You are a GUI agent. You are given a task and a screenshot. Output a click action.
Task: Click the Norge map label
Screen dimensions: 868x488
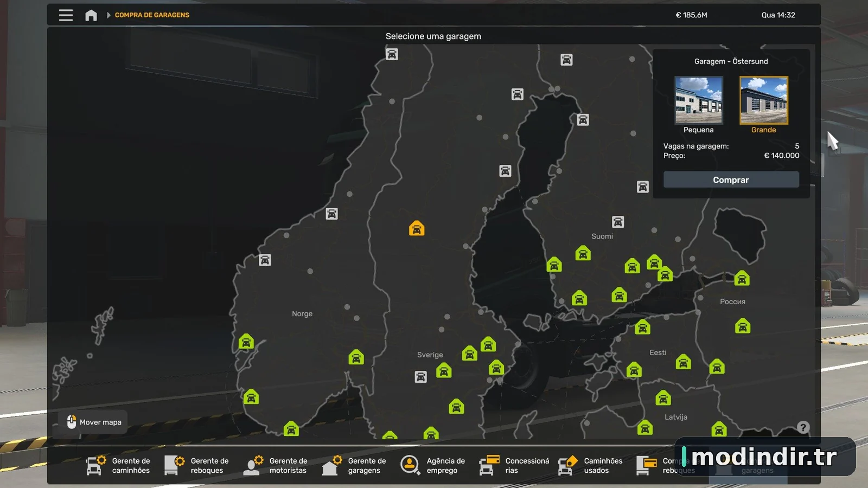302,314
